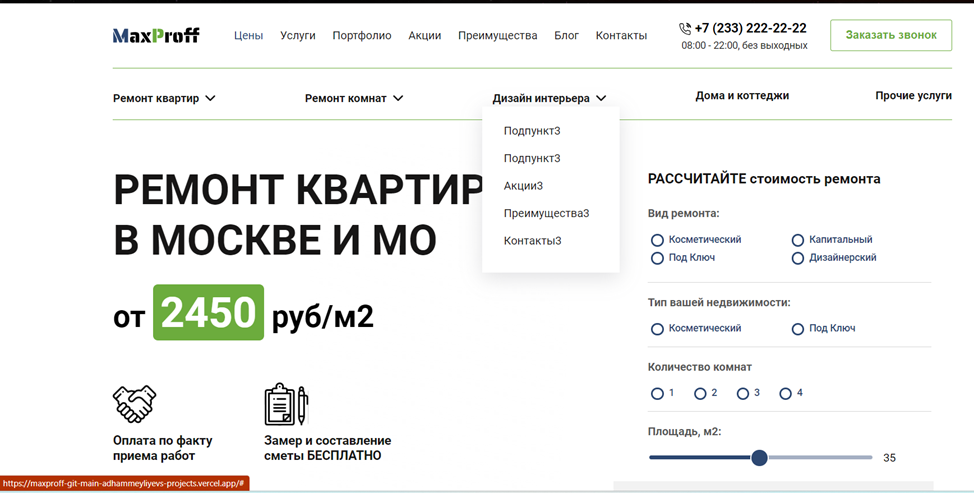The width and height of the screenshot is (974, 493).
Task: Open the Ремонт комнат dropdown menu
Action: (354, 98)
